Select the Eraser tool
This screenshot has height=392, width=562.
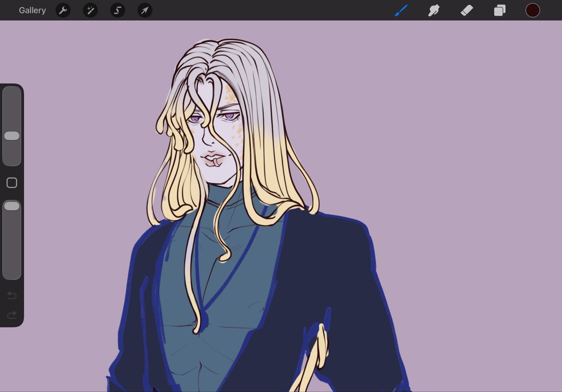click(466, 10)
